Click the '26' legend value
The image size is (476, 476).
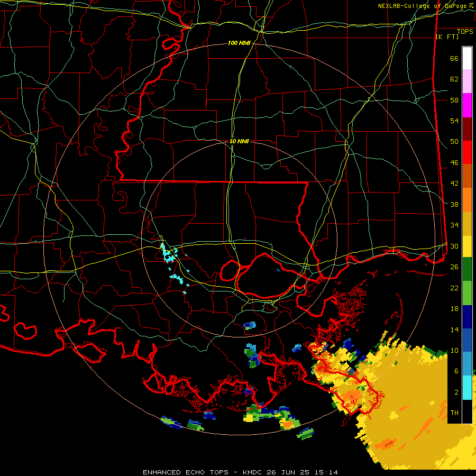pos(454,267)
